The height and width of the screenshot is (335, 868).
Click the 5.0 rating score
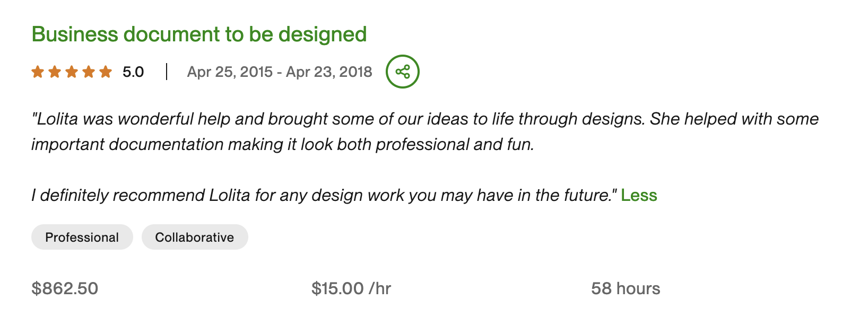click(132, 71)
